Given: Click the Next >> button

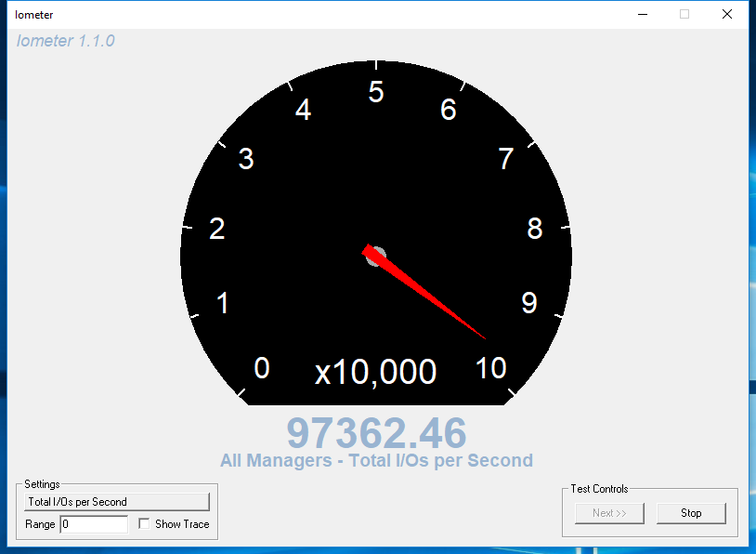Looking at the screenshot, I should click(609, 513).
